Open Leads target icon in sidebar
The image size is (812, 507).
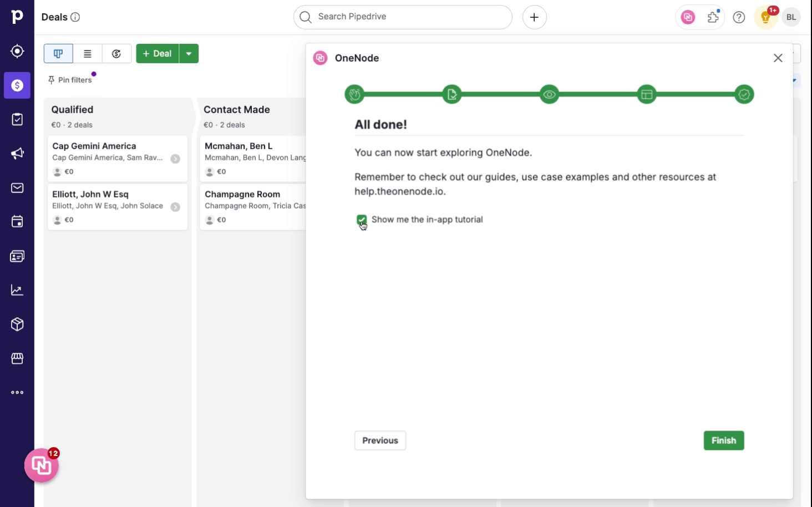point(17,51)
